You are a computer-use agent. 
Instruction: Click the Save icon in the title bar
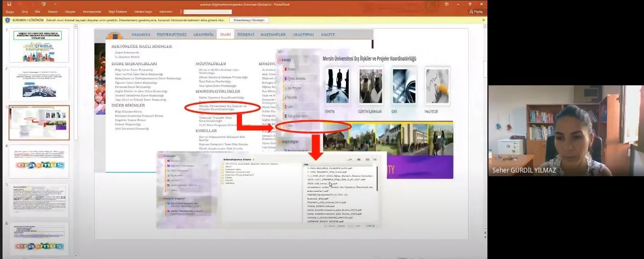(x=9, y=4)
